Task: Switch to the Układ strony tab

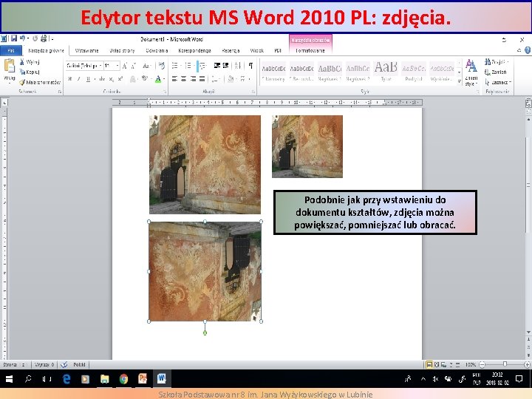Action: pos(122,50)
